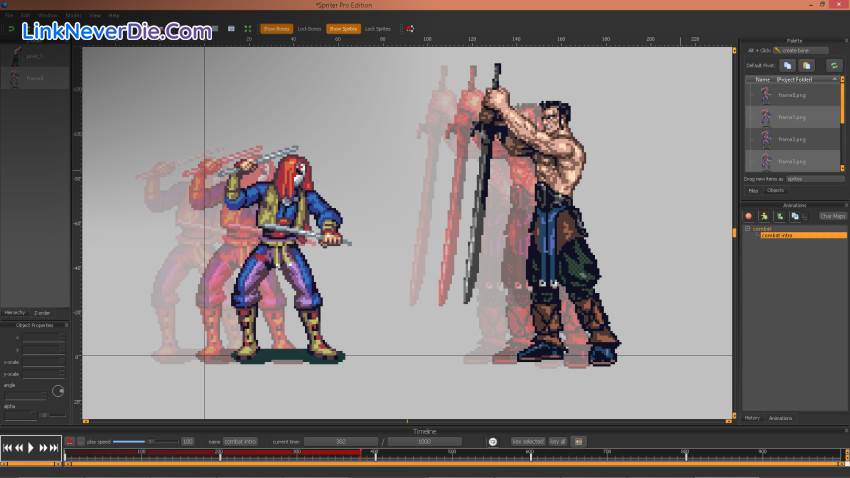Toggle Lock Bones option
This screenshot has width=850, height=478.
309,29
